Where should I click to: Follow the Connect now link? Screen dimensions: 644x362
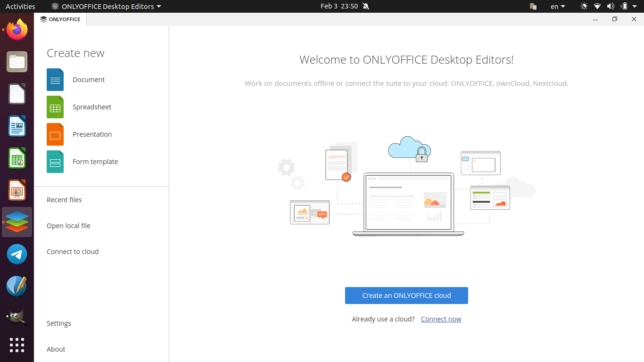coord(441,319)
